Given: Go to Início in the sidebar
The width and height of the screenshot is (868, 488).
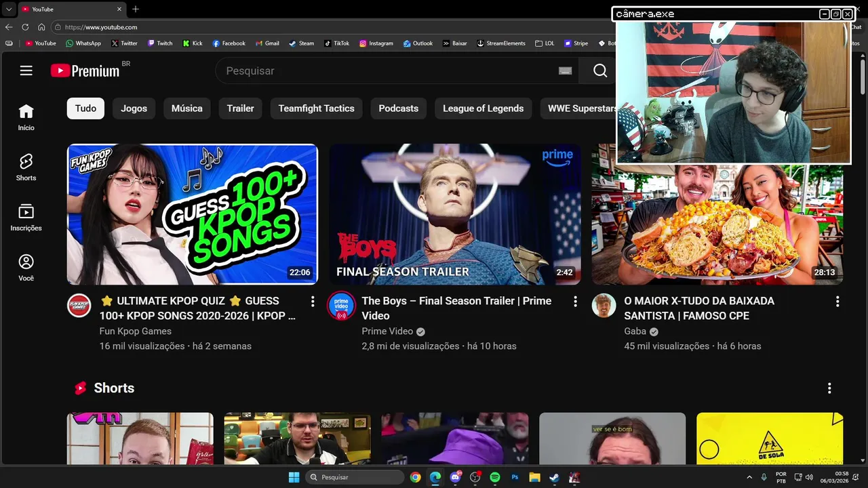Looking at the screenshot, I should point(26,117).
